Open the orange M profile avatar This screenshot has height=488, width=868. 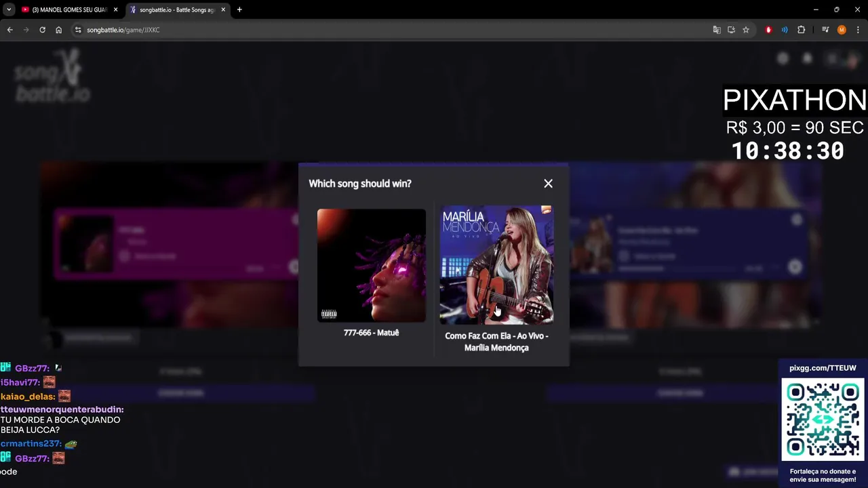coord(842,30)
